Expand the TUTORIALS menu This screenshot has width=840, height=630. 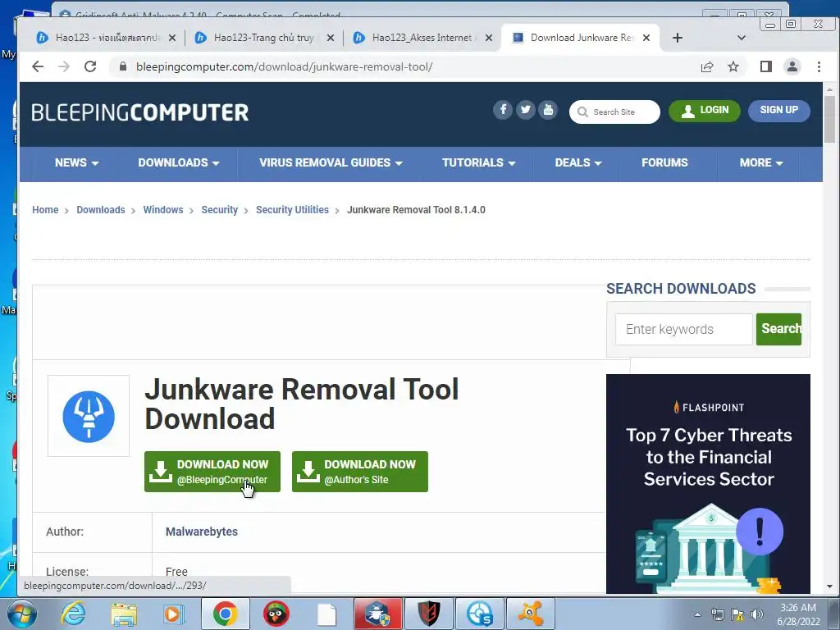click(478, 163)
